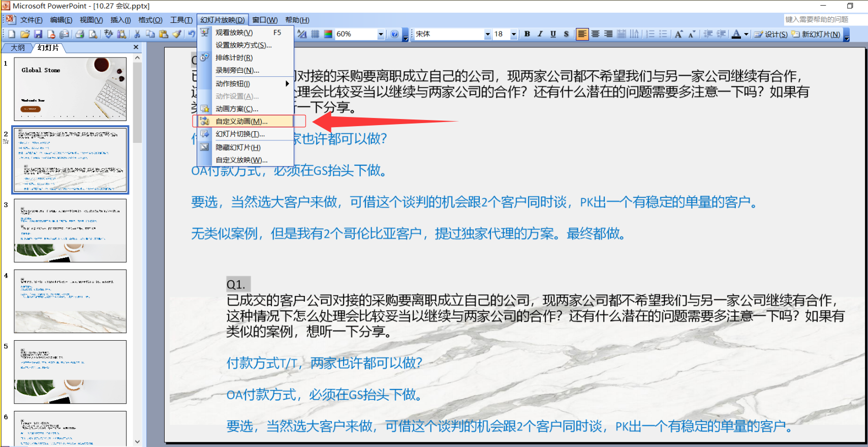Viewport: 868px width, 447px height.
Task: Click the help search input field
Action: click(x=825, y=19)
